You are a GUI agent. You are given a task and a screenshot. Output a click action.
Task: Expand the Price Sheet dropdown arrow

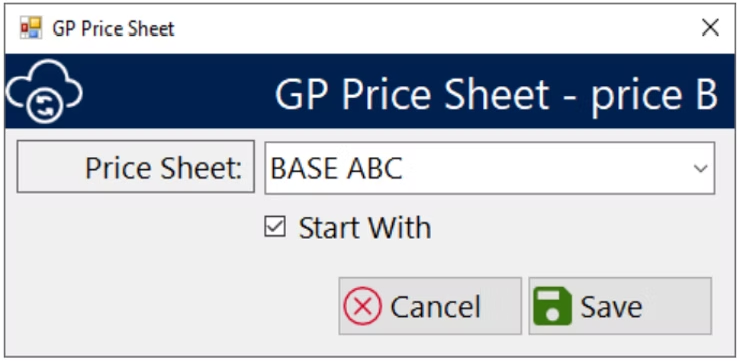[x=700, y=168]
